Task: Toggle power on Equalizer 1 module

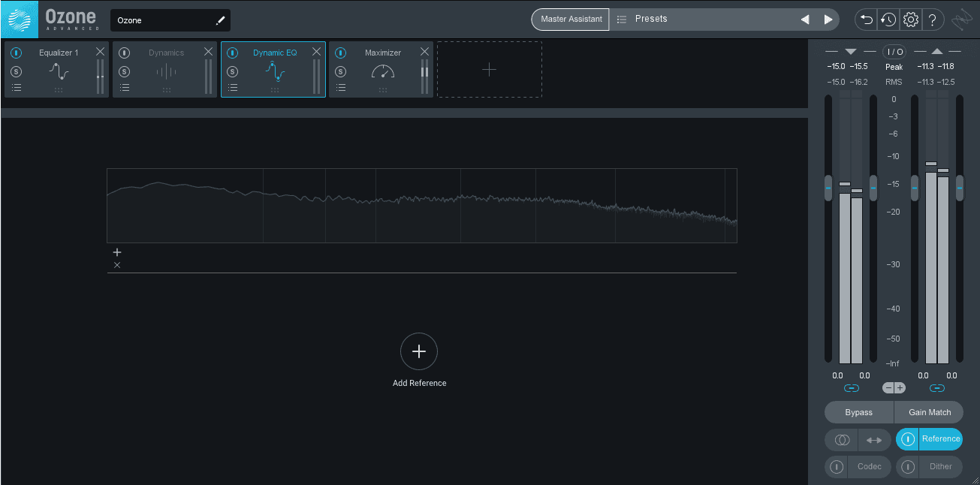Action: [x=17, y=53]
